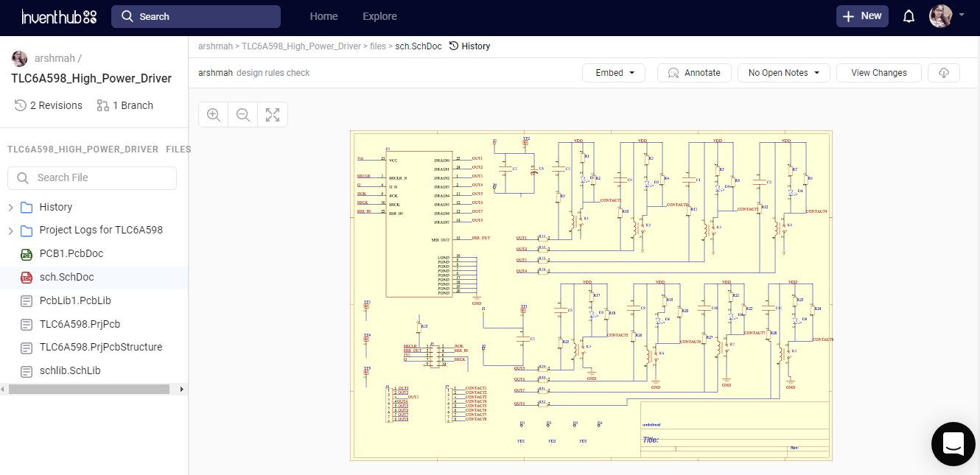980x475 pixels.
Task: Click the sch.SchDoc file icon
Action: tap(27, 278)
